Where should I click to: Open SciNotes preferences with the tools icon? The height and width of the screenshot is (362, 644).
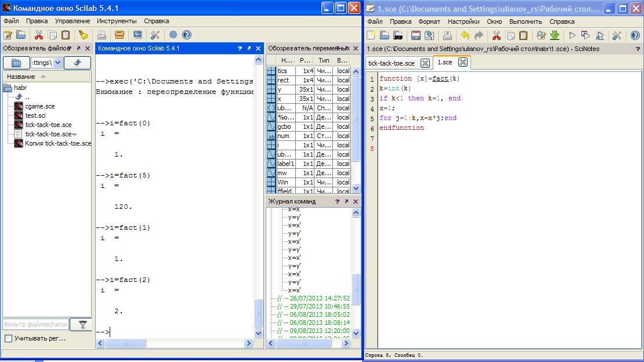click(x=617, y=35)
